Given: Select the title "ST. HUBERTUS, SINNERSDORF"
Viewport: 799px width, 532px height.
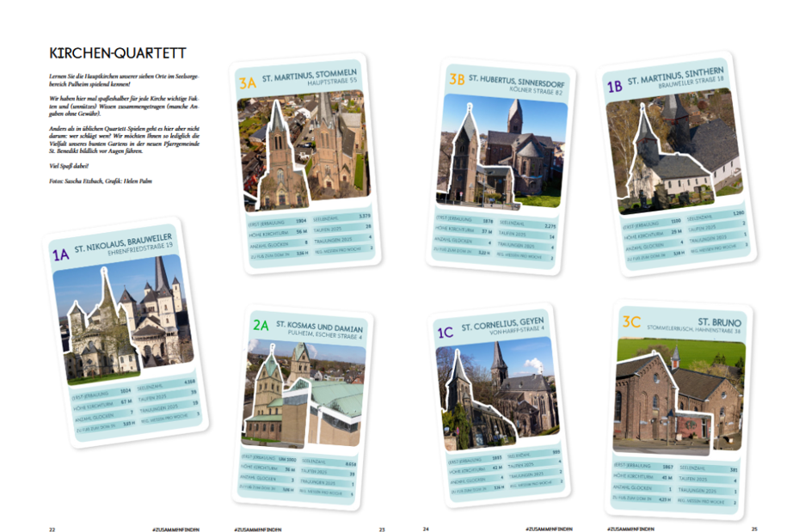Looking at the screenshot, I should (x=517, y=81).
